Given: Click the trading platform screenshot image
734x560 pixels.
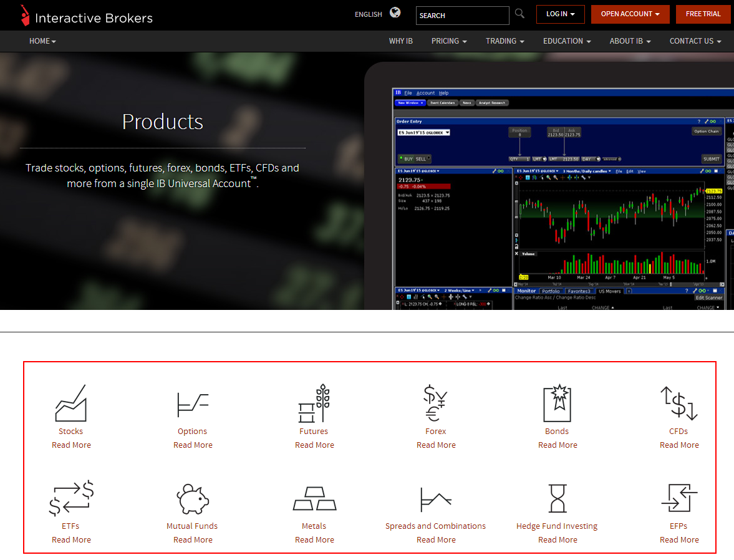Looking at the screenshot, I should coord(549,186).
